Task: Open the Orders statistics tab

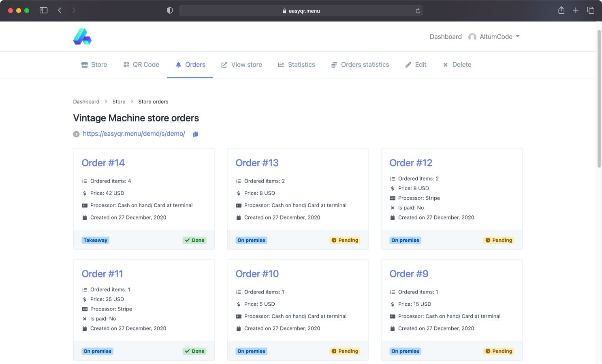Action: click(x=360, y=65)
